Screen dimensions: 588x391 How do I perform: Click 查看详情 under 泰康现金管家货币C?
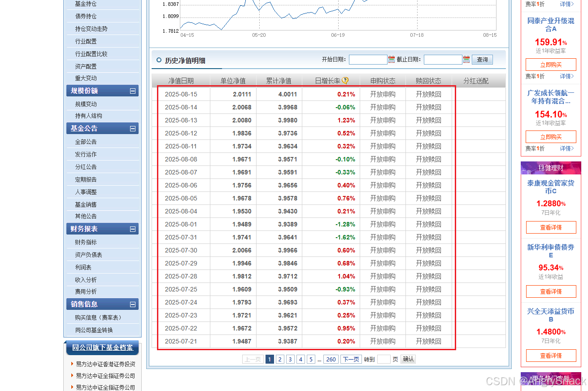tap(551, 227)
